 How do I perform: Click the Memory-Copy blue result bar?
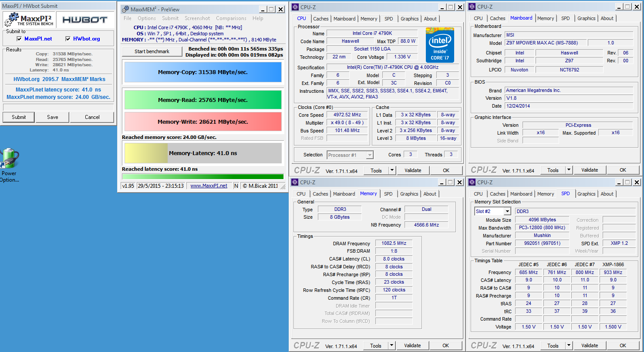coord(203,72)
